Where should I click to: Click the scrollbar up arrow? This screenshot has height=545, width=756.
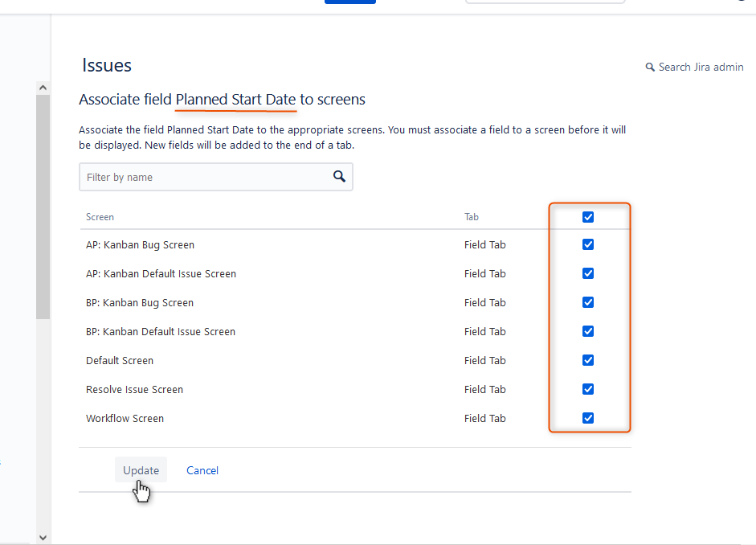[x=43, y=86]
